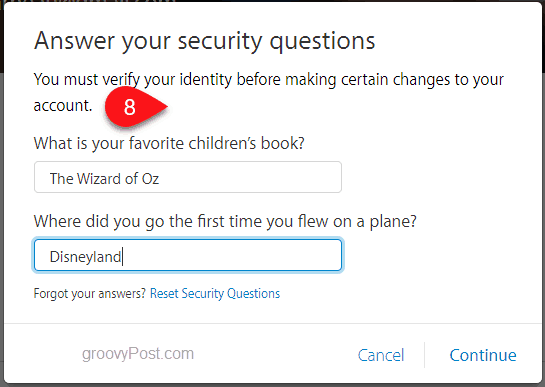Click the vertical divider between Cancel and Continue

[x=424, y=355]
